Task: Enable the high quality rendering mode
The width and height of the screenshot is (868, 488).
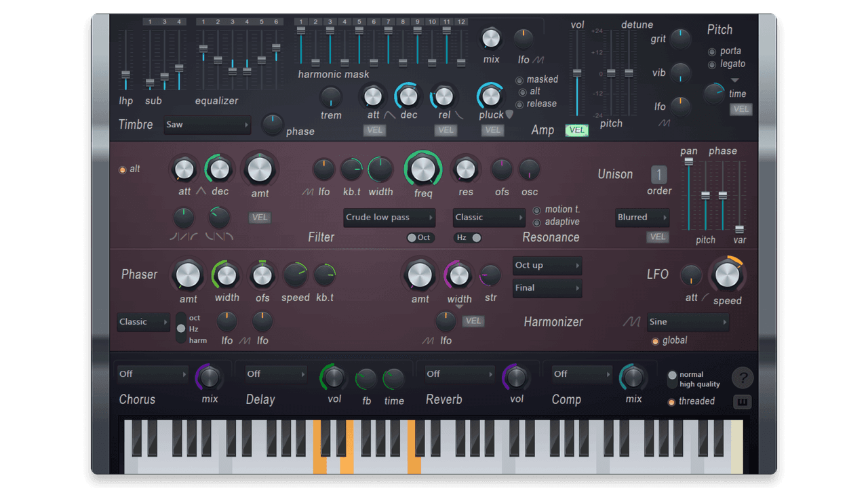Action: point(673,383)
